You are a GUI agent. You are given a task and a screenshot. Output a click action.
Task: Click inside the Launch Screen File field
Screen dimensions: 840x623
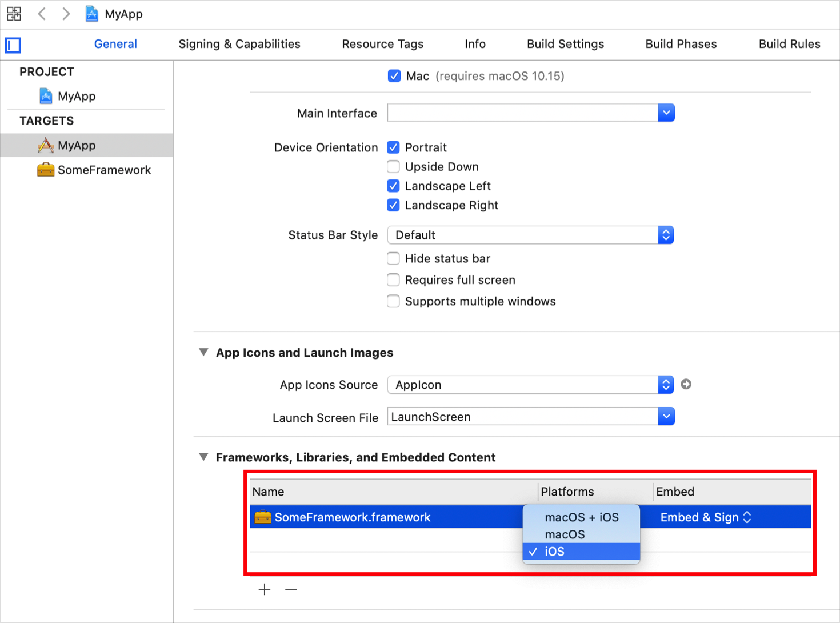coord(523,416)
